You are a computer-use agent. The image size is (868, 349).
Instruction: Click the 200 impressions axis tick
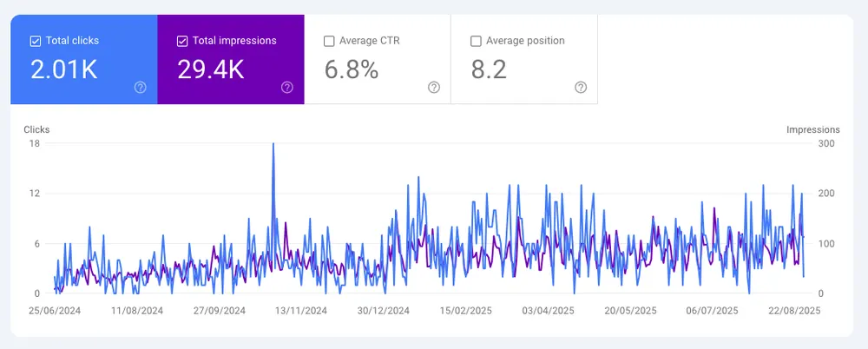827,194
